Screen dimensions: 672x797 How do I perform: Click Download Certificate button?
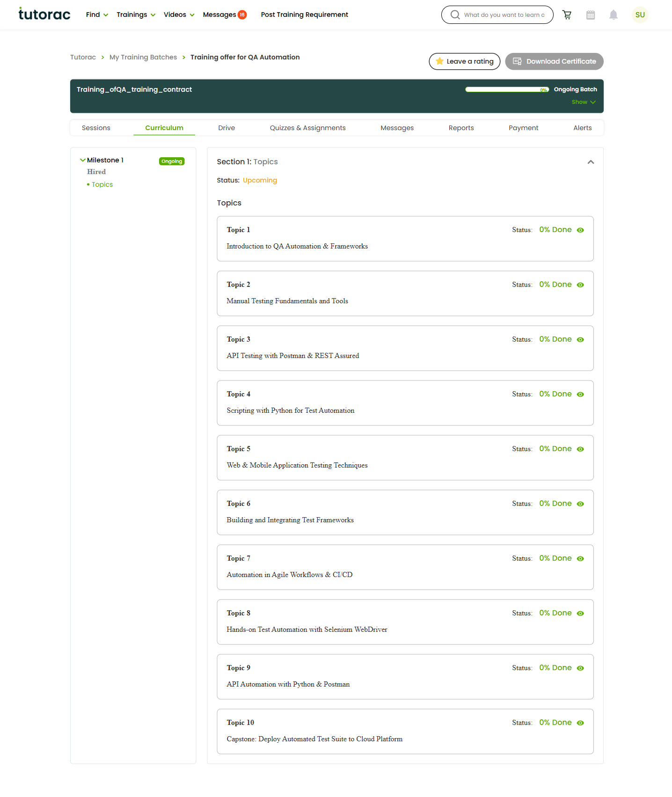pyautogui.click(x=554, y=61)
